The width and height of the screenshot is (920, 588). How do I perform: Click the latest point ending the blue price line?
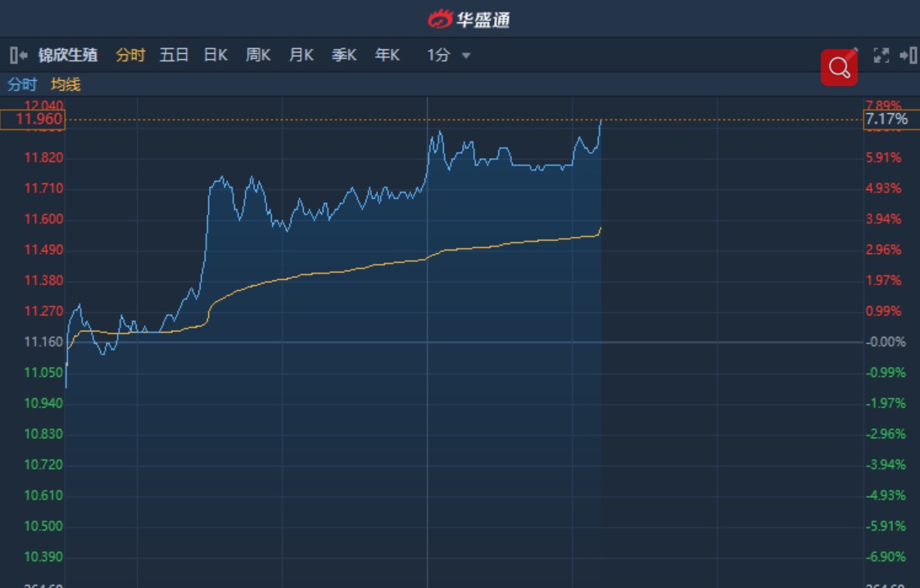click(600, 120)
